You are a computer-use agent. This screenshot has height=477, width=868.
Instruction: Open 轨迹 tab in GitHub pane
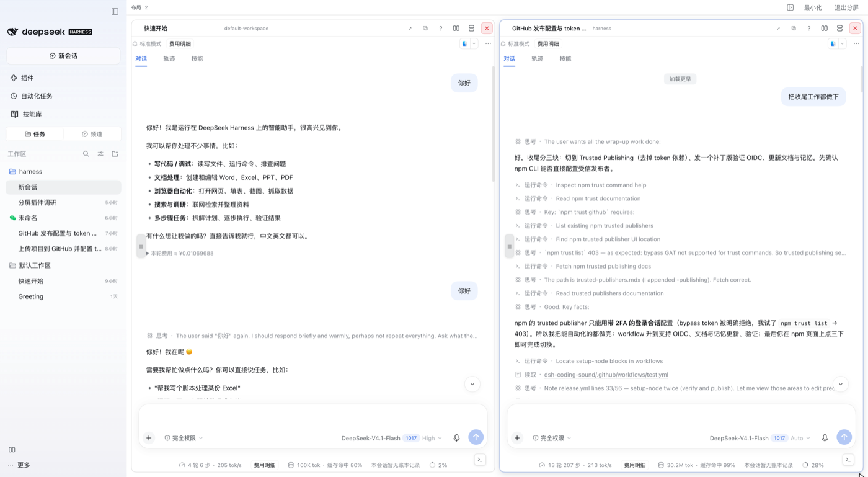(538, 59)
